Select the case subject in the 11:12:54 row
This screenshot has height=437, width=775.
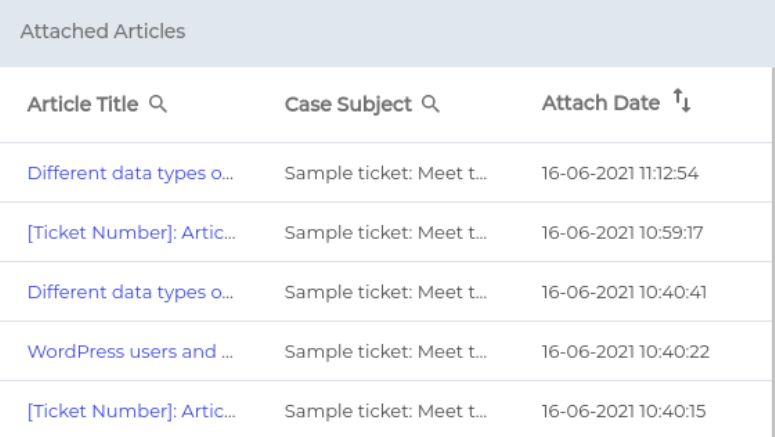(386, 173)
